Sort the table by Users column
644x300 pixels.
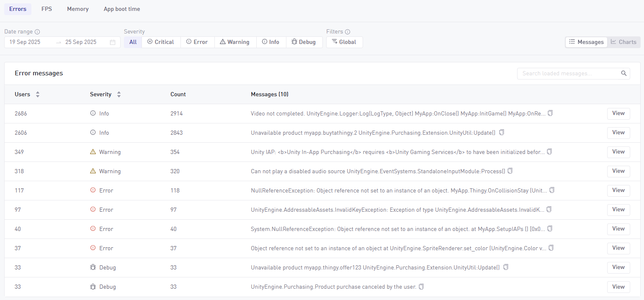[x=38, y=95]
